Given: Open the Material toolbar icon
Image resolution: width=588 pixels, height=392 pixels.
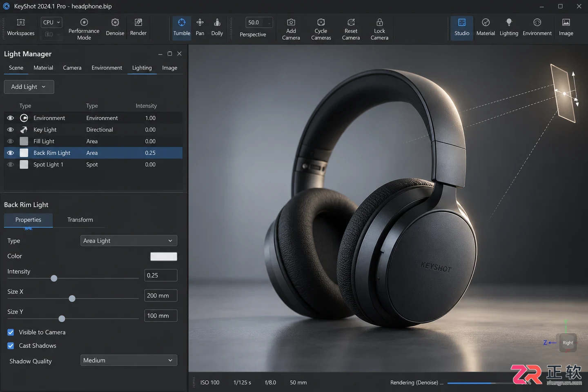Looking at the screenshot, I should 486,22.
